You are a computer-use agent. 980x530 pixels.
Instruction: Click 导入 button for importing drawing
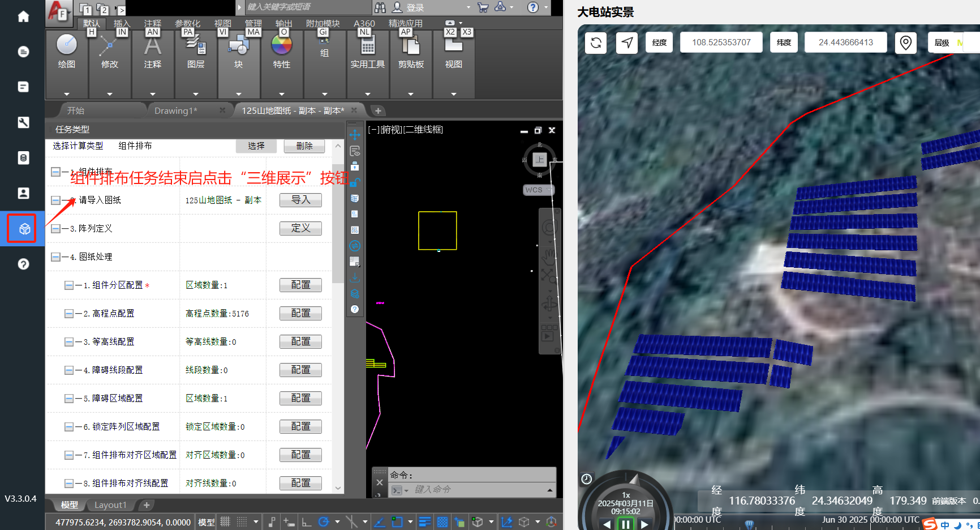point(300,200)
